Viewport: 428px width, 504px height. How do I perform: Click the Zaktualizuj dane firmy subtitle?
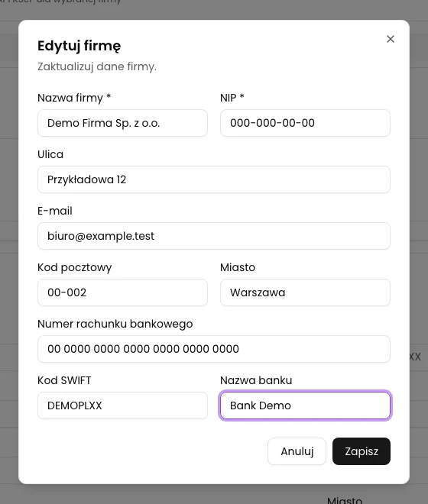[x=97, y=66]
